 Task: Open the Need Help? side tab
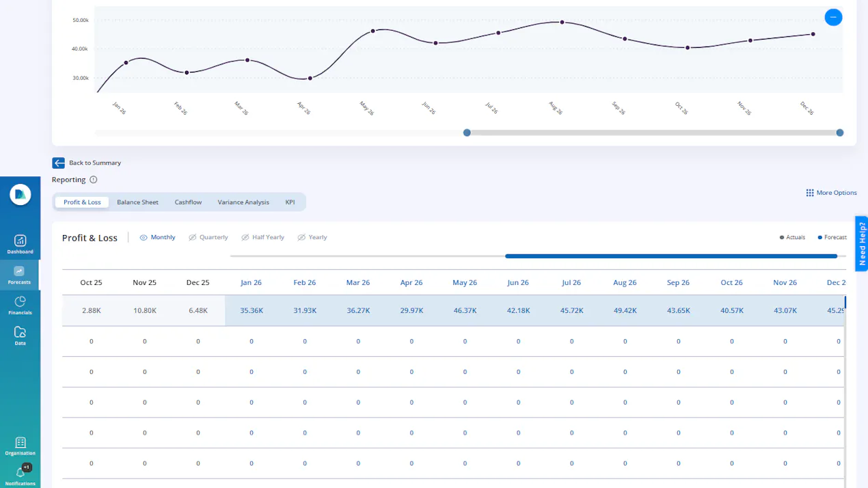pyautogui.click(x=862, y=244)
